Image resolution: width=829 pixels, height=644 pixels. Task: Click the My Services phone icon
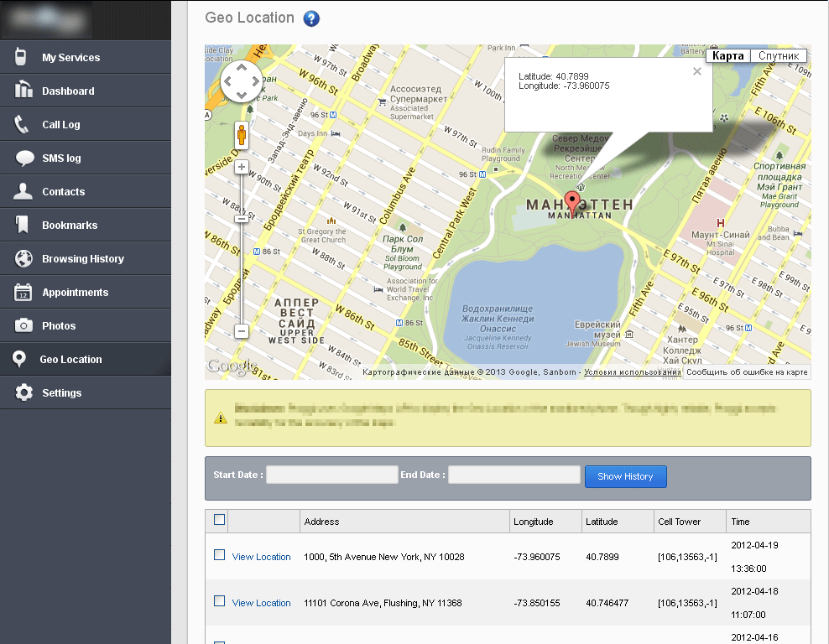tap(20, 56)
